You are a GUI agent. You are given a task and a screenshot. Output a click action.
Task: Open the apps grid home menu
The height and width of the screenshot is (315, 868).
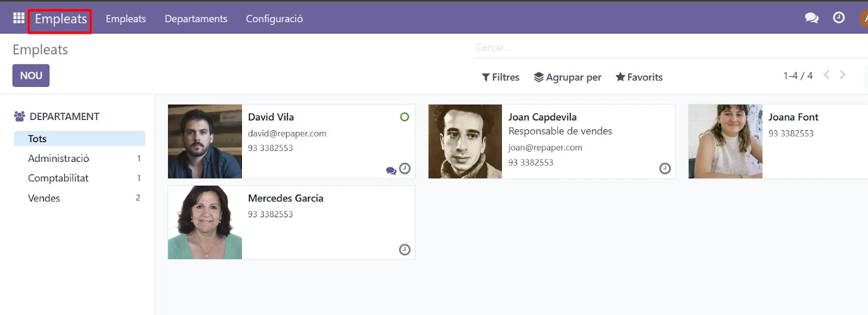[18, 18]
